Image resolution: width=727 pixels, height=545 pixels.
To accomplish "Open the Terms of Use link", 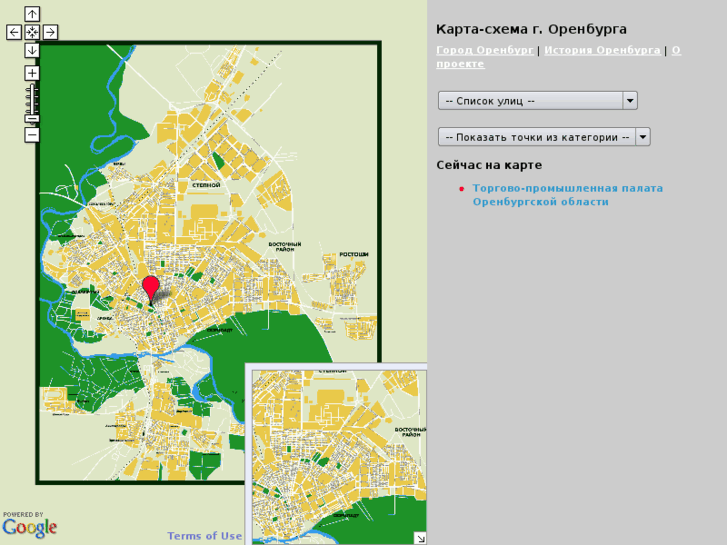I will click(205, 536).
